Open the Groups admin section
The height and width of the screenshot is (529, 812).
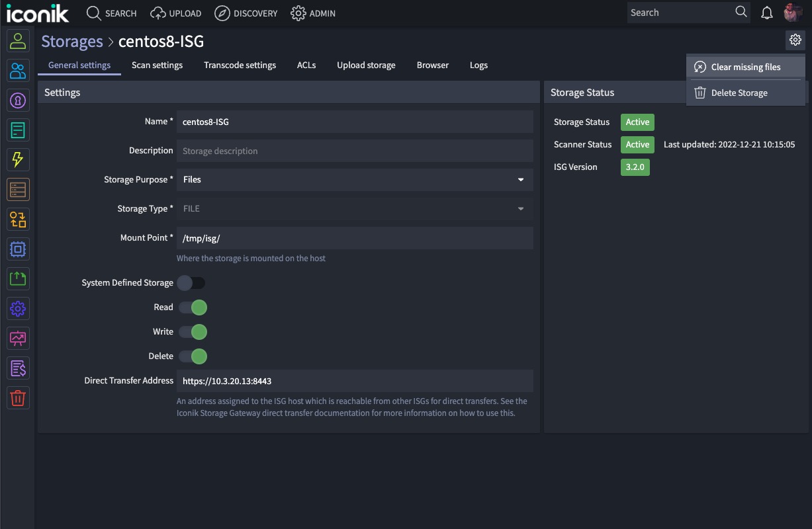[x=18, y=70]
